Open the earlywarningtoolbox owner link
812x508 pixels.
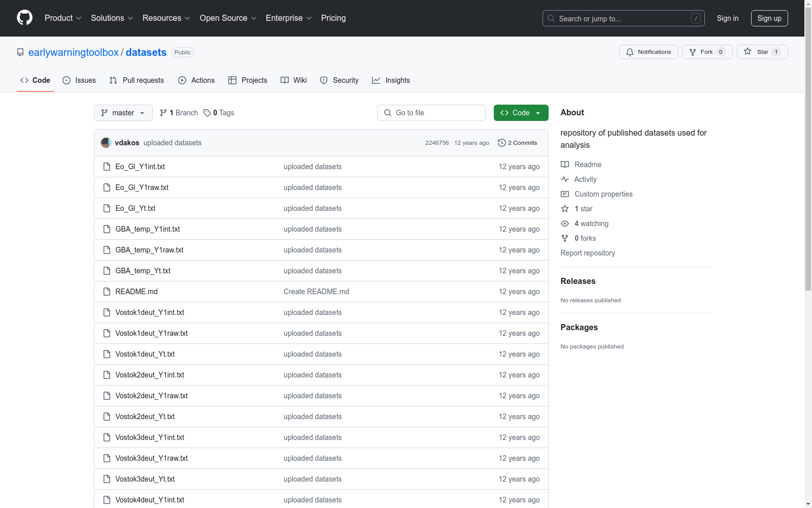[x=74, y=52]
